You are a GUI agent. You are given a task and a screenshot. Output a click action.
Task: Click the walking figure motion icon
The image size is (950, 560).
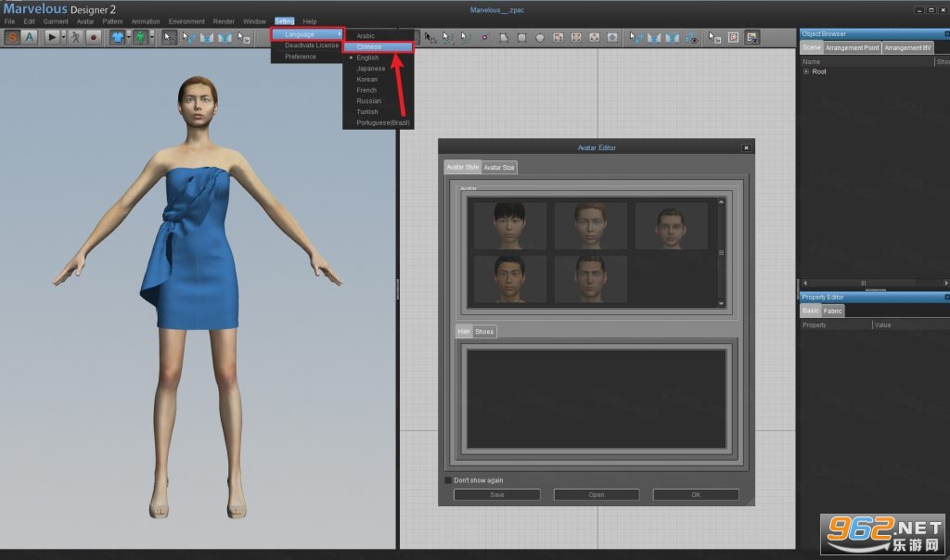76,37
